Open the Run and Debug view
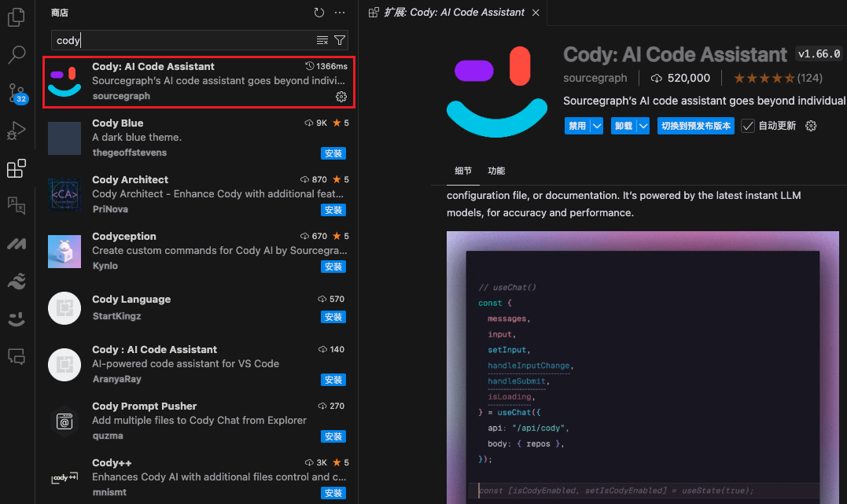This screenshot has height=504, width=847. [17, 131]
